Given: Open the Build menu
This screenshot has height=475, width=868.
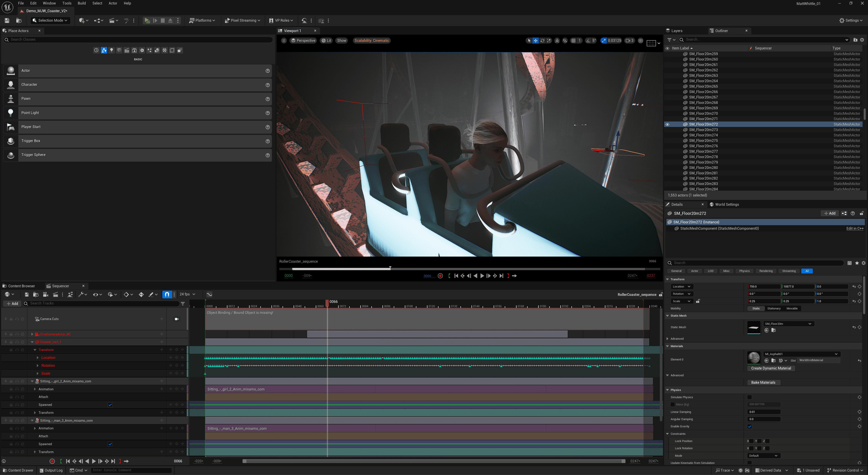Looking at the screenshot, I should [x=82, y=3].
